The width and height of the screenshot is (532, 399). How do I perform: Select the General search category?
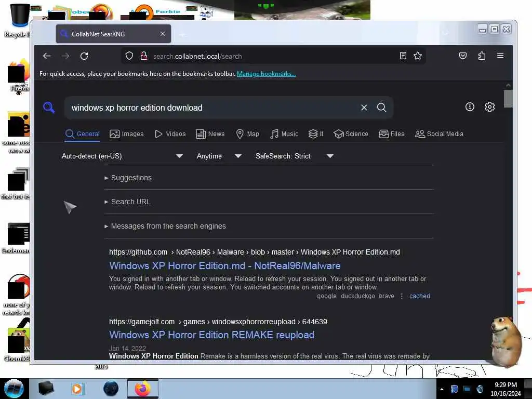(83, 134)
